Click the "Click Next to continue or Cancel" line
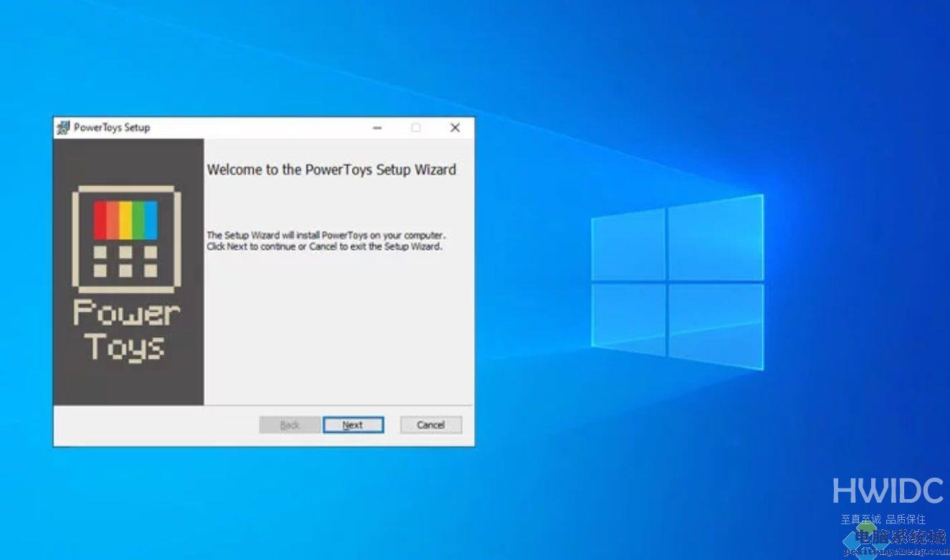Image resolution: width=950 pixels, height=560 pixels. pyautogui.click(x=325, y=246)
